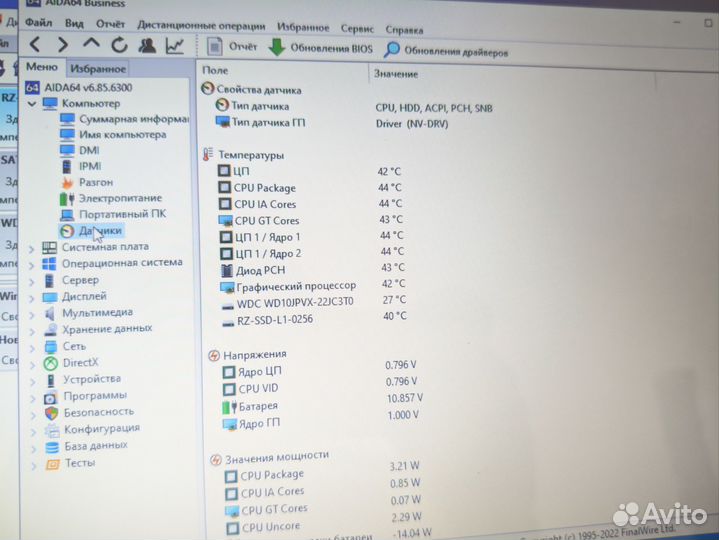Select the Датчики tree item

pyautogui.click(x=91, y=231)
